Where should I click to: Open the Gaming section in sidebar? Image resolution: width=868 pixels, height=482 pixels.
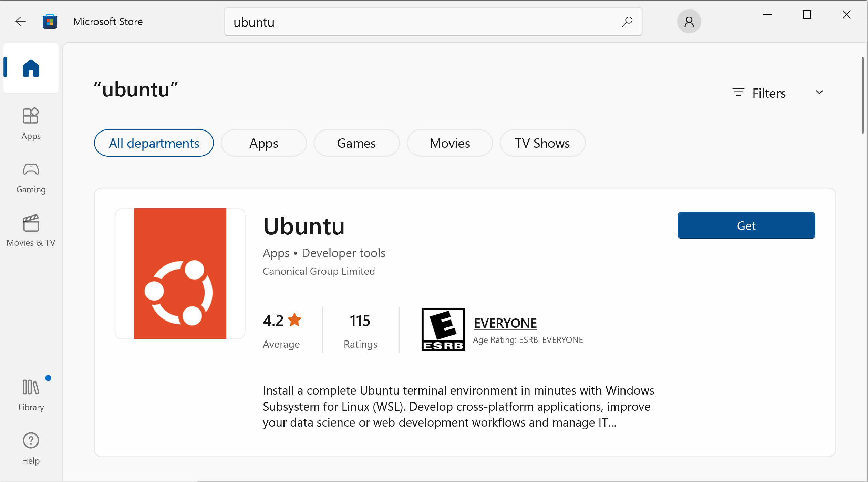[x=31, y=178]
